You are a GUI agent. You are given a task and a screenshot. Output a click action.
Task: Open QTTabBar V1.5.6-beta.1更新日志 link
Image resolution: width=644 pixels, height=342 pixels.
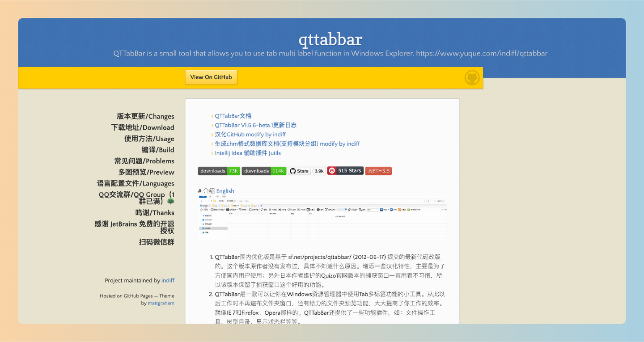pyautogui.click(x=255, y=125)
